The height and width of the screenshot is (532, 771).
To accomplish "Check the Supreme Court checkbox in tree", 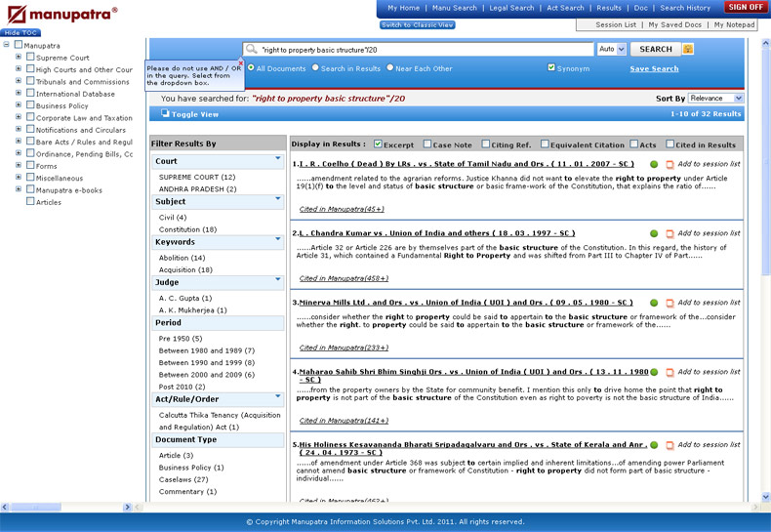I will click(30, 57).
